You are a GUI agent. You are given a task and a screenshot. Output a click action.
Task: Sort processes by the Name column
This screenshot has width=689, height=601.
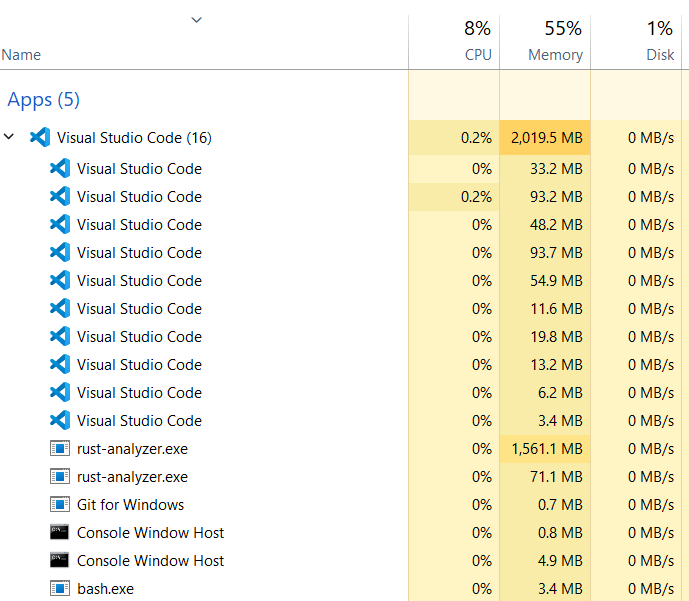point(21,55)
